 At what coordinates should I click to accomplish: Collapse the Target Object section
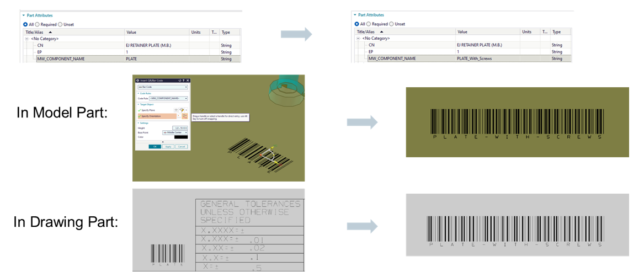[x=139, y=104]
